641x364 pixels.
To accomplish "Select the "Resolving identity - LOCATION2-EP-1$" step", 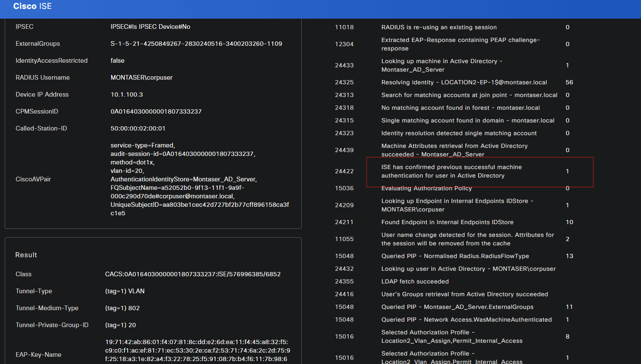I will [x=464, y=82].
